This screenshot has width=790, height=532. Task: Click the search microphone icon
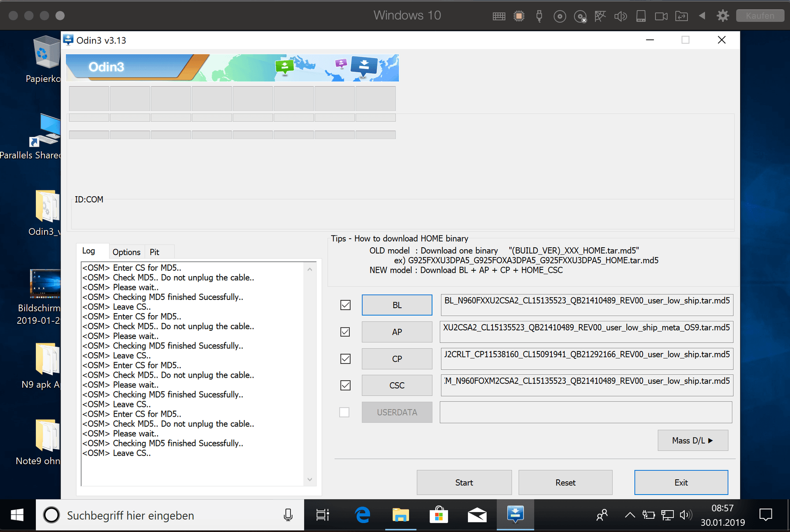click(x=288, y=515)
